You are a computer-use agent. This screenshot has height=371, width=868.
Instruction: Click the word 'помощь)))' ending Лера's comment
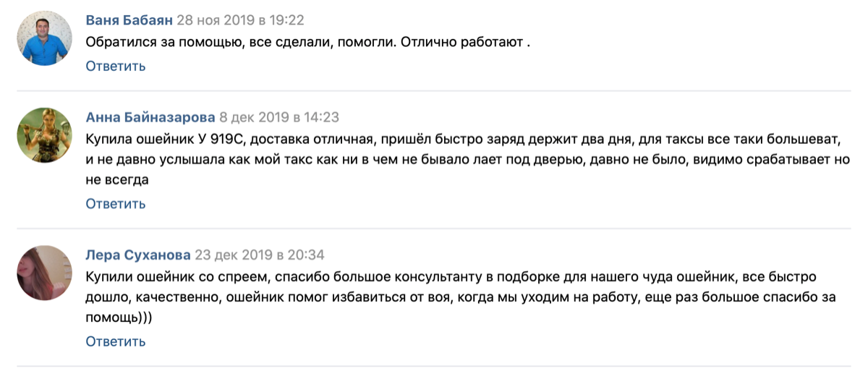(x=120, y=317)
